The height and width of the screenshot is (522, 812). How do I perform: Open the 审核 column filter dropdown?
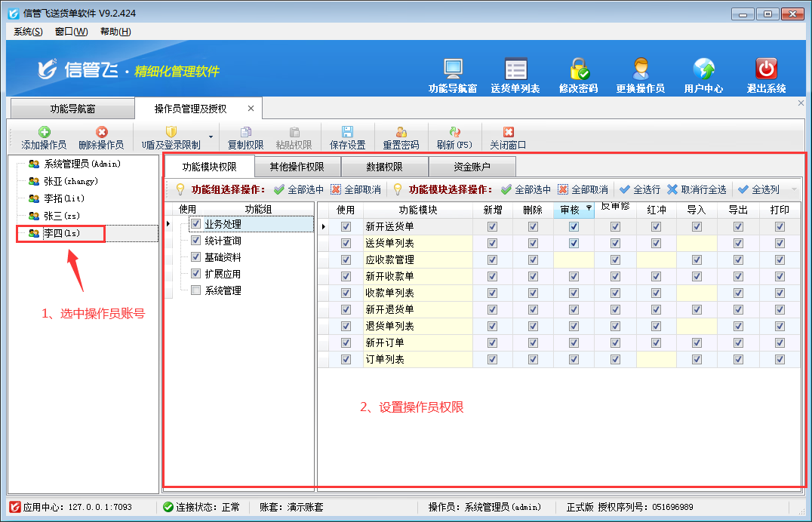tap(588, 207)
